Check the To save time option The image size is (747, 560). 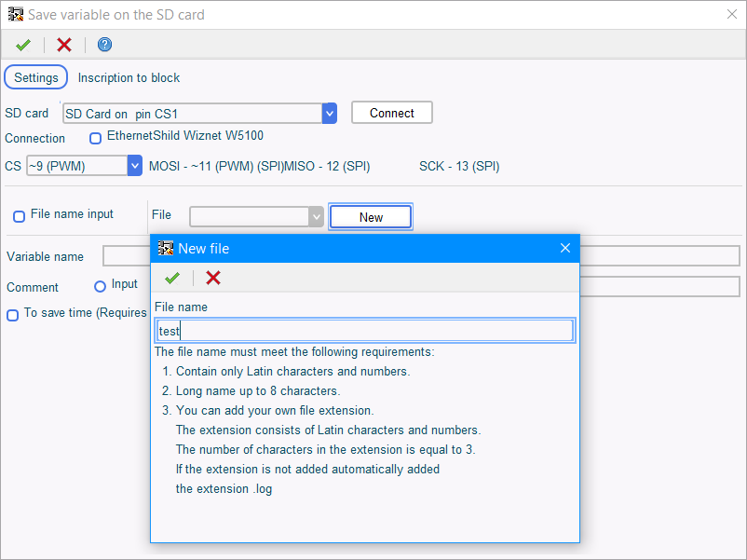(x=13, y=315)
